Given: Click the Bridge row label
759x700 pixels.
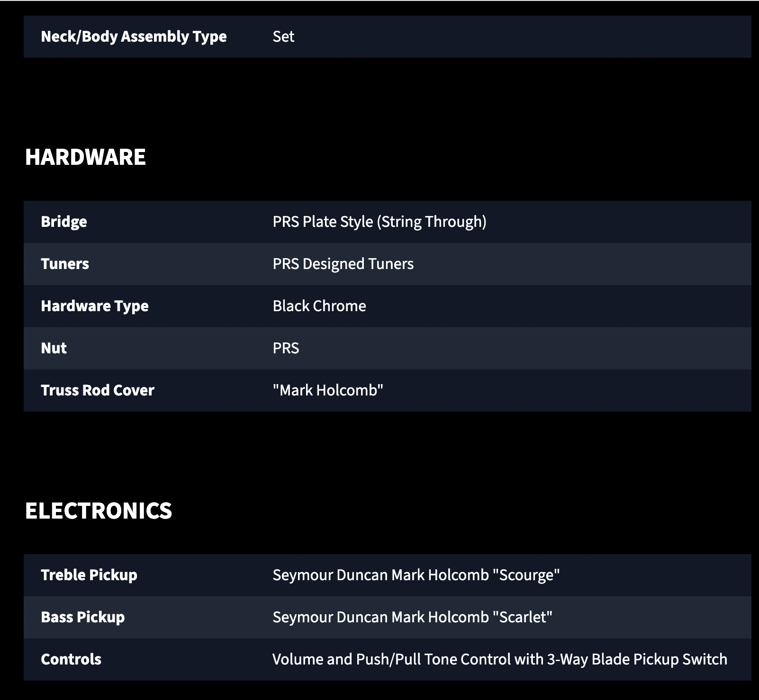Looking at the screenshot, I should point(64,222).
